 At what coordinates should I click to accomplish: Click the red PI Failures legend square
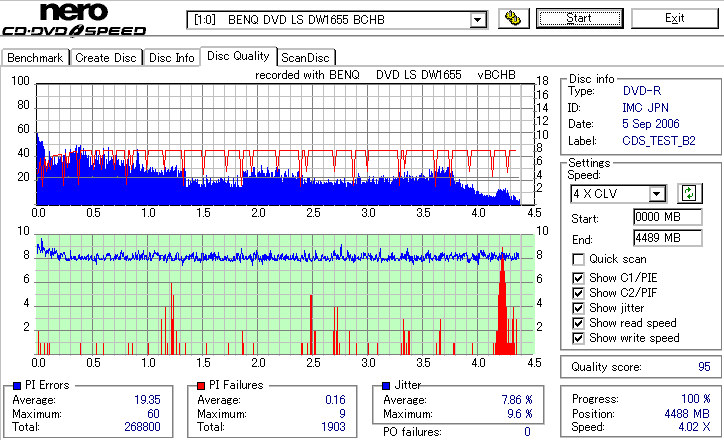click(201, 386)
